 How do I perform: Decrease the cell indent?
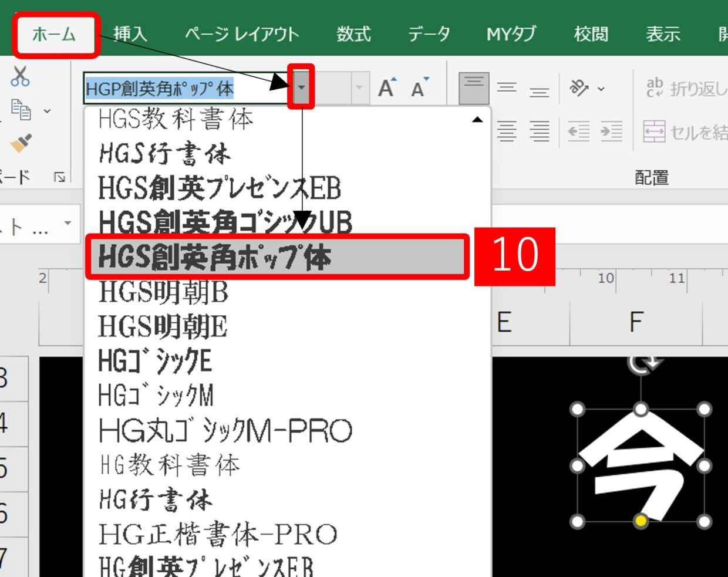[579, 131]
